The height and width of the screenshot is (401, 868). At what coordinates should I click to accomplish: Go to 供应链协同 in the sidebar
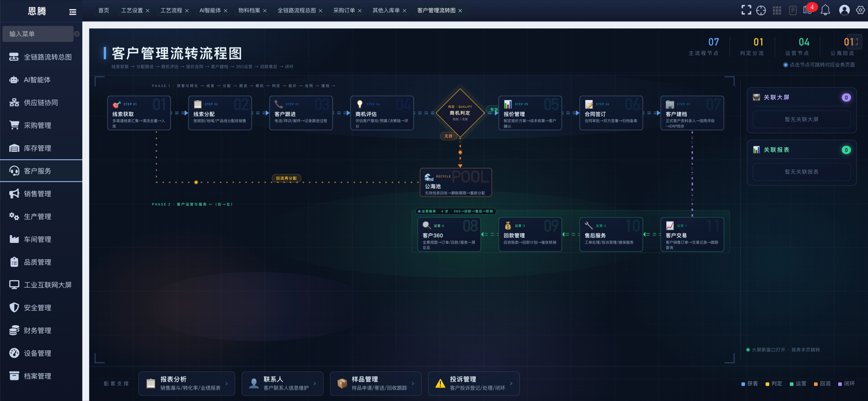(41, 102)
